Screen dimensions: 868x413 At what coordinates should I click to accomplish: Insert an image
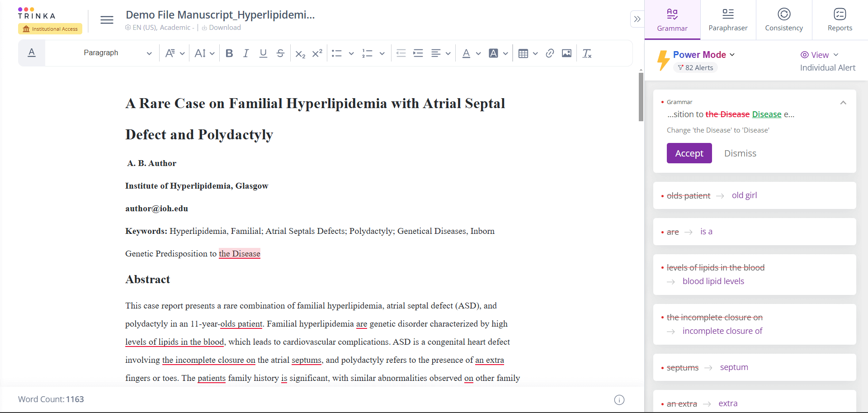click(566, 53)
